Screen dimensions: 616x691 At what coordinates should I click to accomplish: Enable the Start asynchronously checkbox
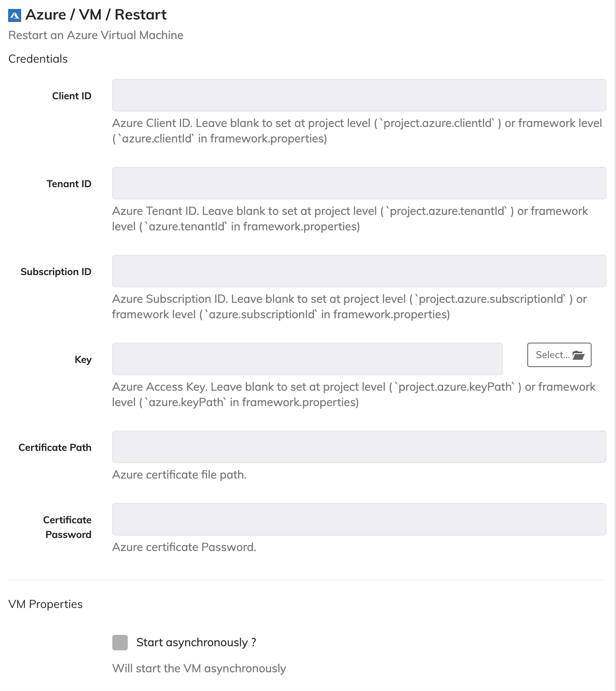(x=120, y=642)
